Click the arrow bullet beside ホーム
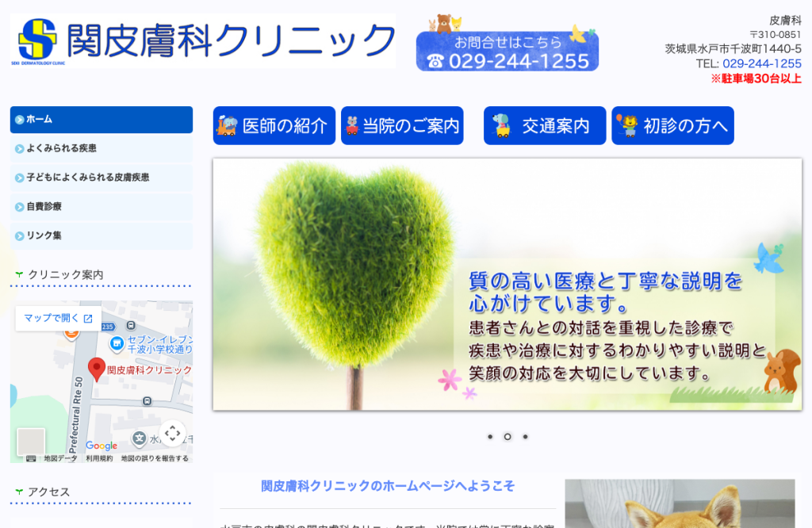 click(x=20, y=120)
